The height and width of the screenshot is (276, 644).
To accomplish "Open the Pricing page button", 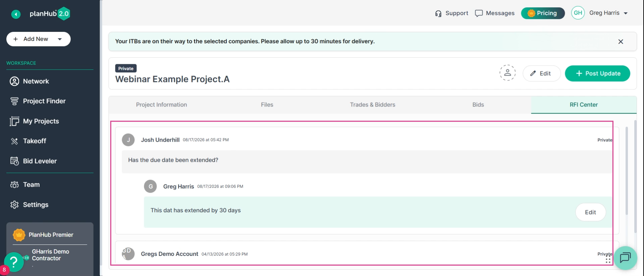I will (543, 13).
